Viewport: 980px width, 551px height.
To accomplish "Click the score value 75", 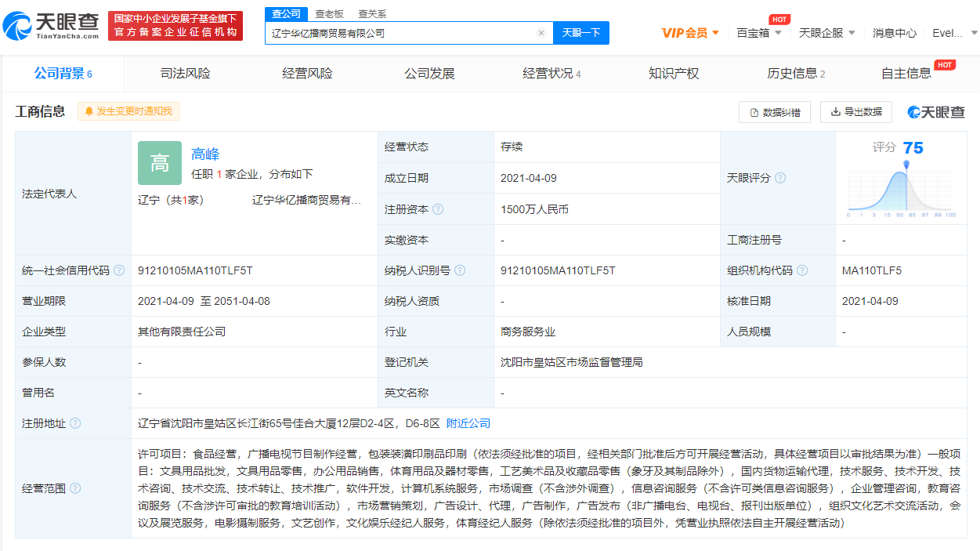I will (x=913, y=147).
